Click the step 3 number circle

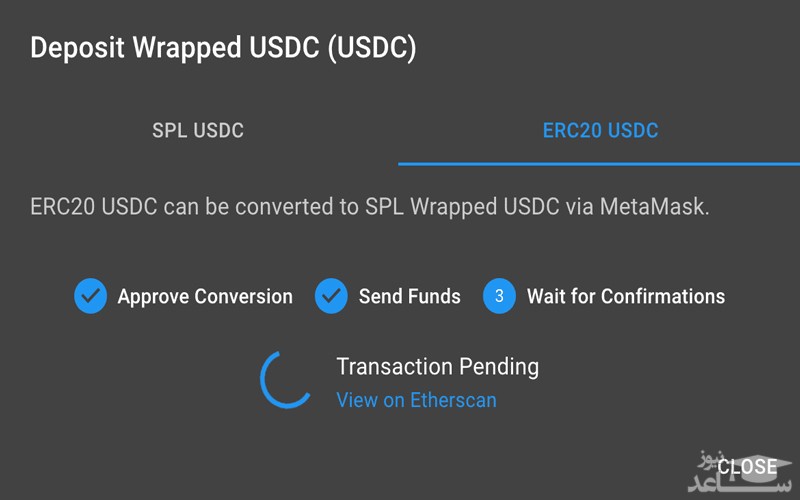(x=499, y=296)
